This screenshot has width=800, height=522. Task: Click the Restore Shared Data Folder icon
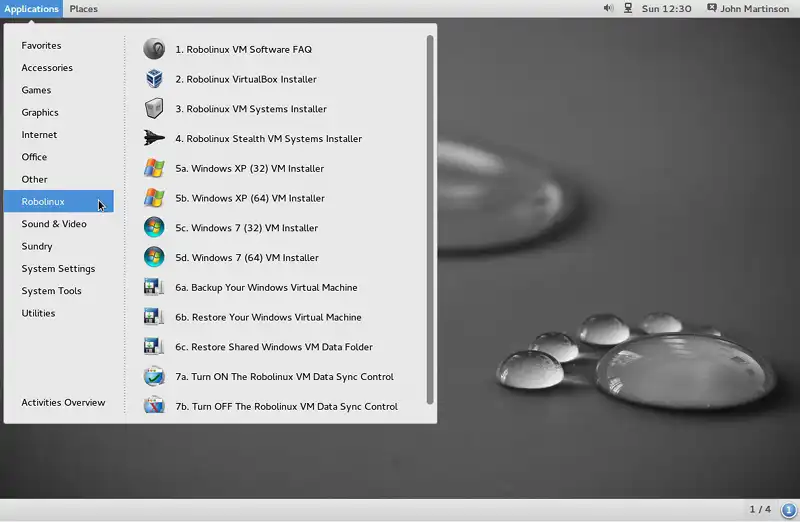point(154,347)
